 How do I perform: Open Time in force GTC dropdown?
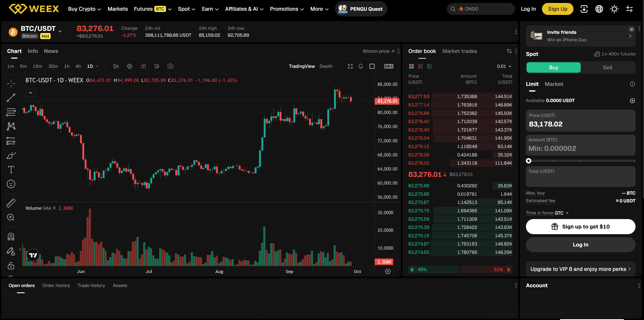(x=562, y=213)
